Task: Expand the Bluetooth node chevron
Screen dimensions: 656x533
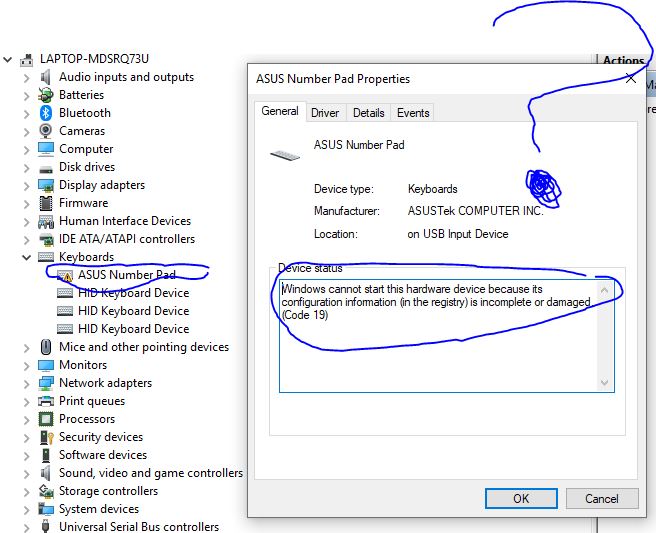Action: [26, 114]
